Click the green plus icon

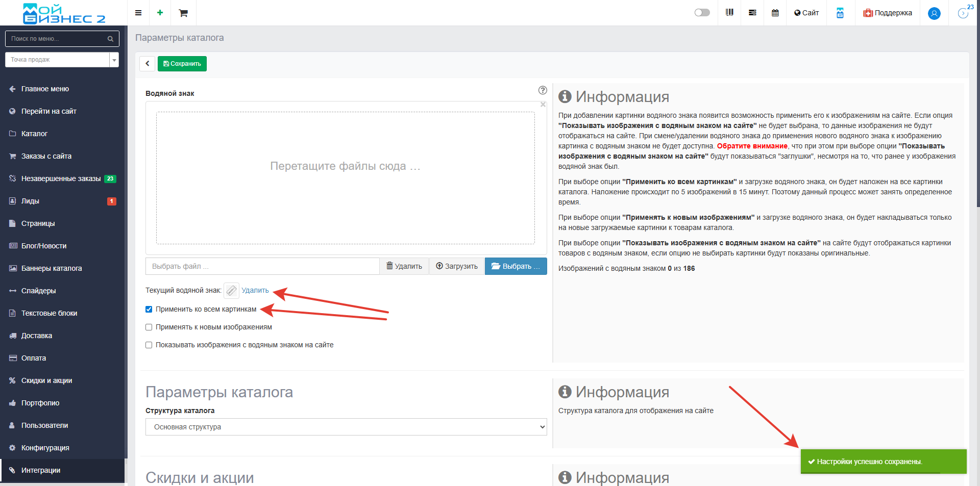click(x=160, y=13)
